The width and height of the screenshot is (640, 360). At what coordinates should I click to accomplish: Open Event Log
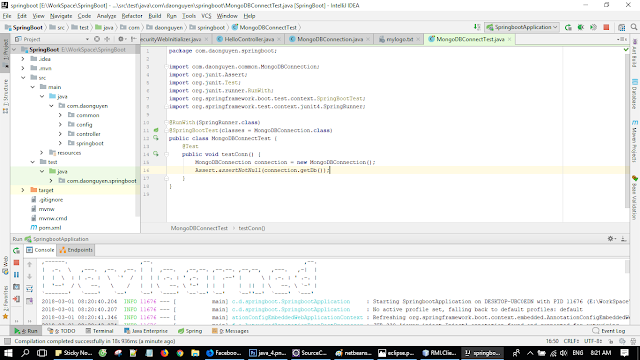[609, 331]
